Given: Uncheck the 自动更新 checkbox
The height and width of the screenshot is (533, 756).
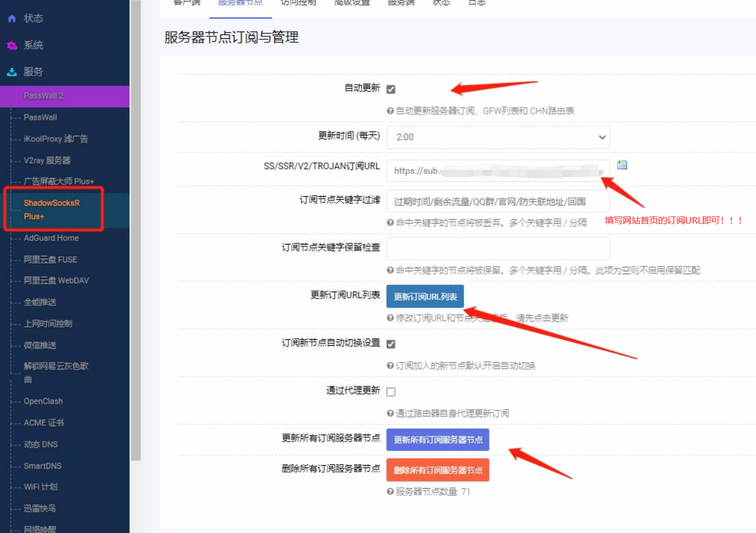Looking at the screenshot, I should [x=391, y=89].
